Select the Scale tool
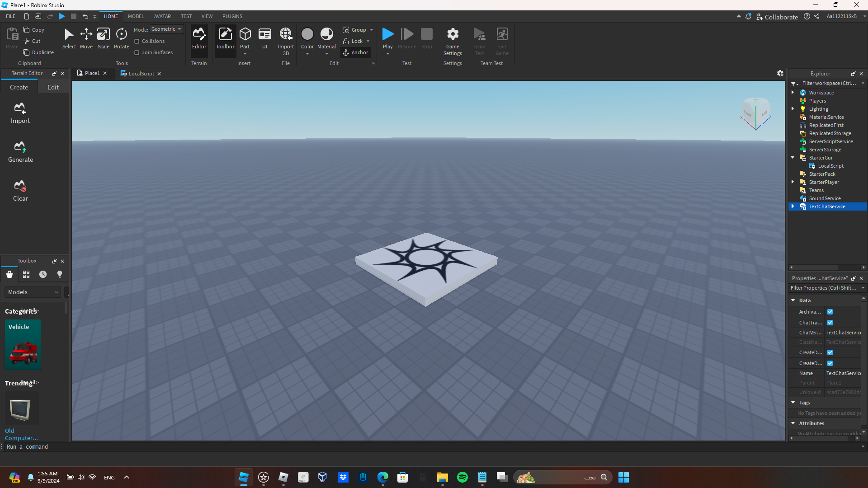The height and width of the screenshot is (488, 868). point(104,38)
